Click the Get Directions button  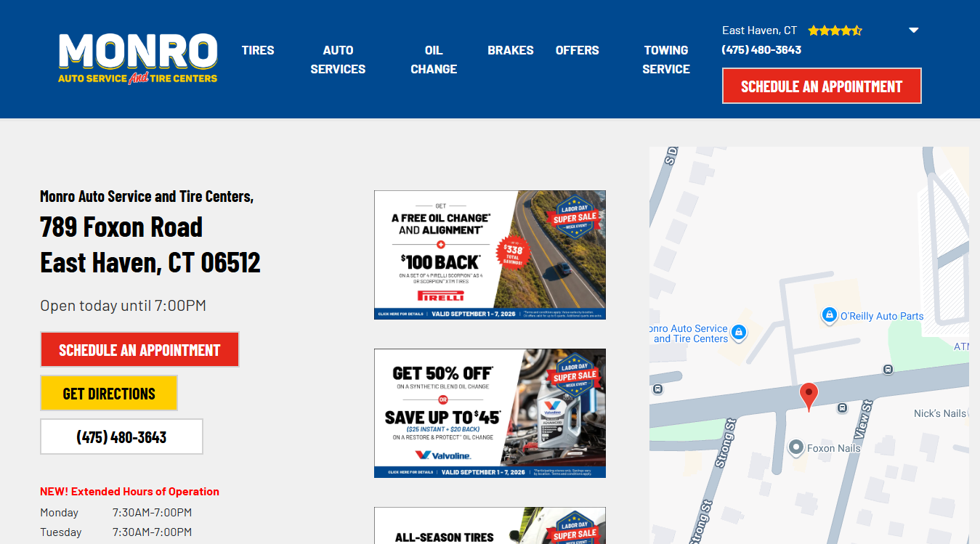tap(109, 393)
